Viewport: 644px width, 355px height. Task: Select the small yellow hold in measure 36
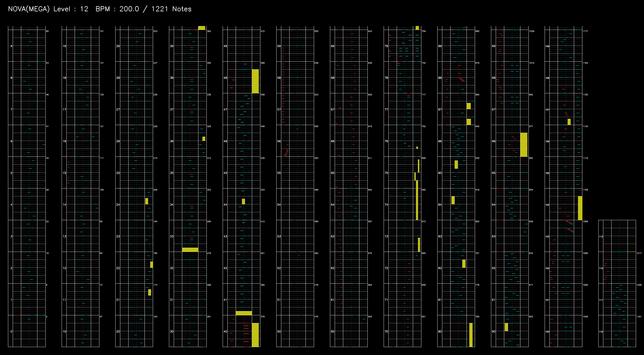[x=204, y=139]
